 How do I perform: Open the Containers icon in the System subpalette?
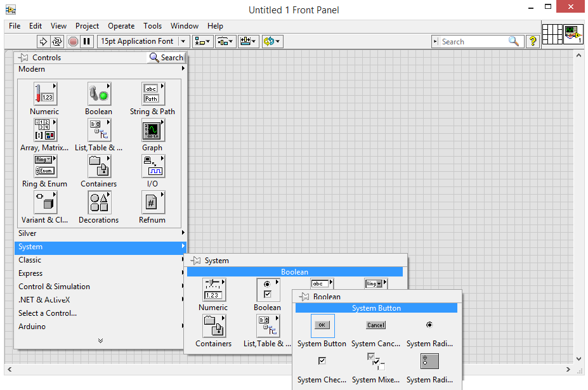(x=214, y=326)
